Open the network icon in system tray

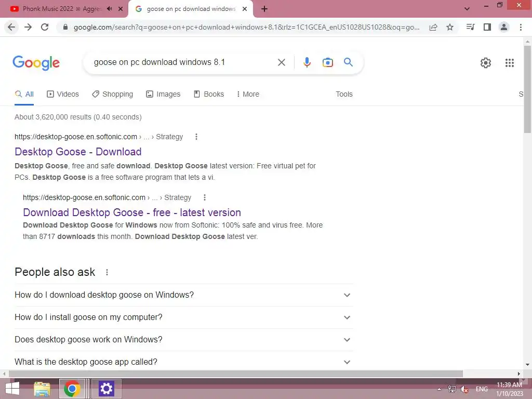(451, 389)
